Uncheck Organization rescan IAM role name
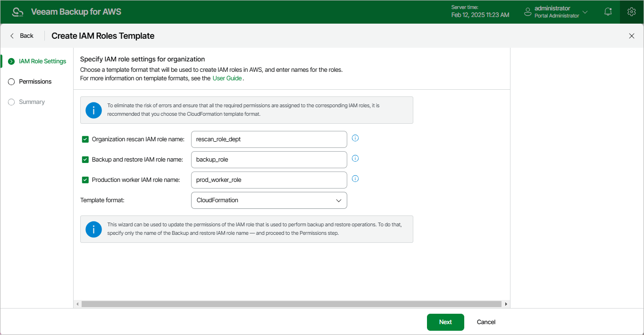This screenshot has width=644, height=335. pos(85,139)
